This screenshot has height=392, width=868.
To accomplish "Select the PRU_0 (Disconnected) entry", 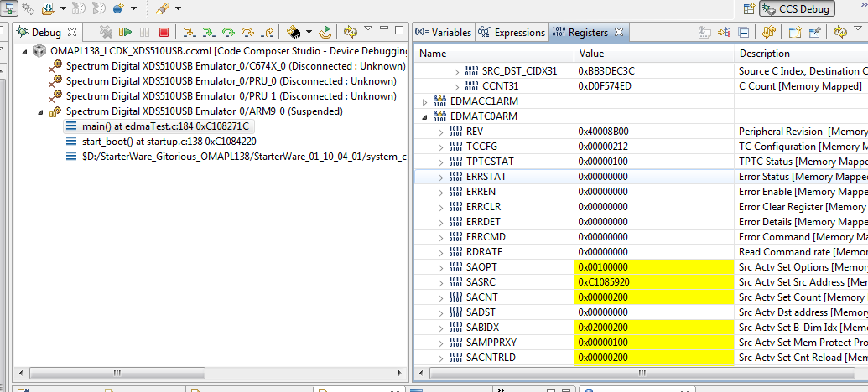I will click(223, 81).
